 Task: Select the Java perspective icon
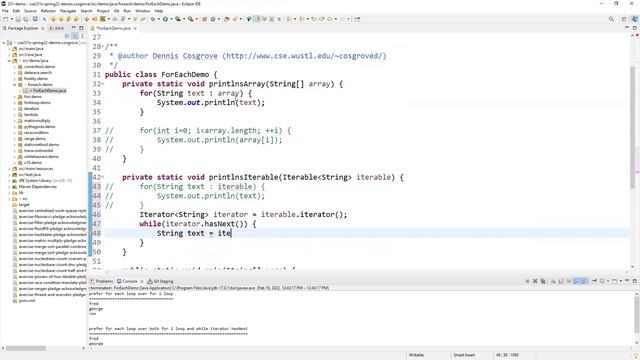click(x=635, y=19)
